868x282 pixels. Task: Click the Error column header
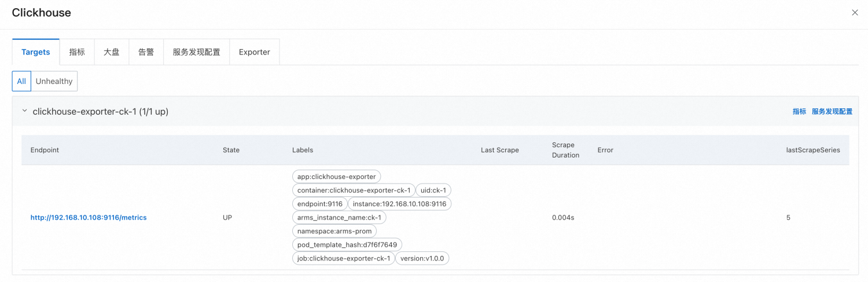[605, 150]
